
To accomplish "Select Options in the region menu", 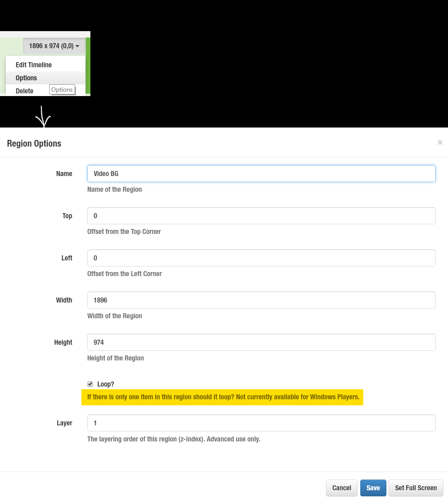I will (26, 78).
